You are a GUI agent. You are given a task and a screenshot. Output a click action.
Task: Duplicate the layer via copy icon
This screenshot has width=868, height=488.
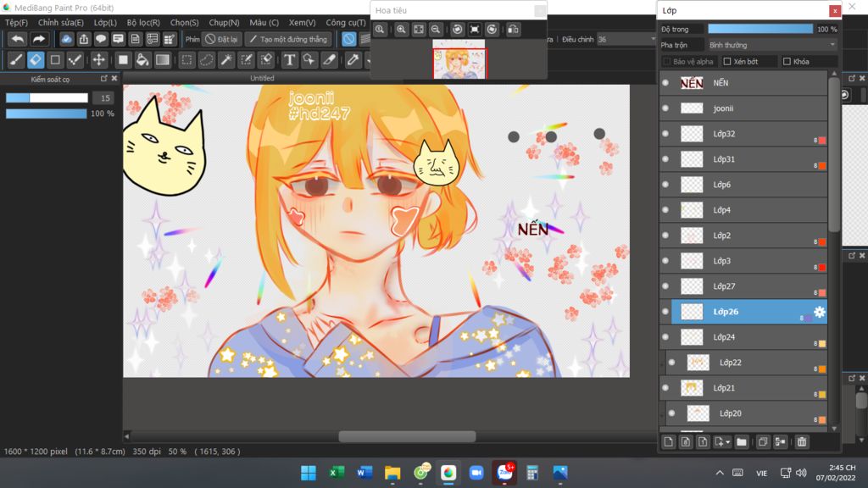pos(763,441)
